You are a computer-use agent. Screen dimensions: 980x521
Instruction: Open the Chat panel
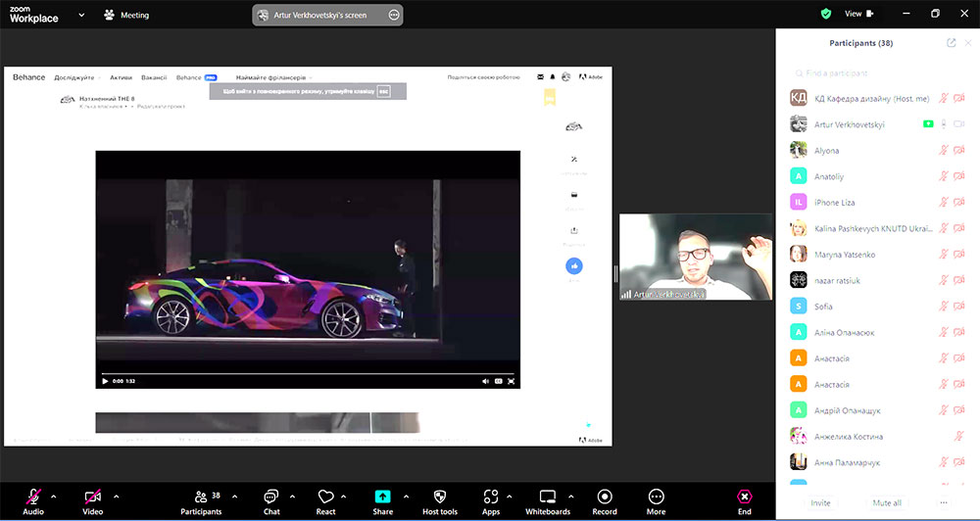[271, 501]
